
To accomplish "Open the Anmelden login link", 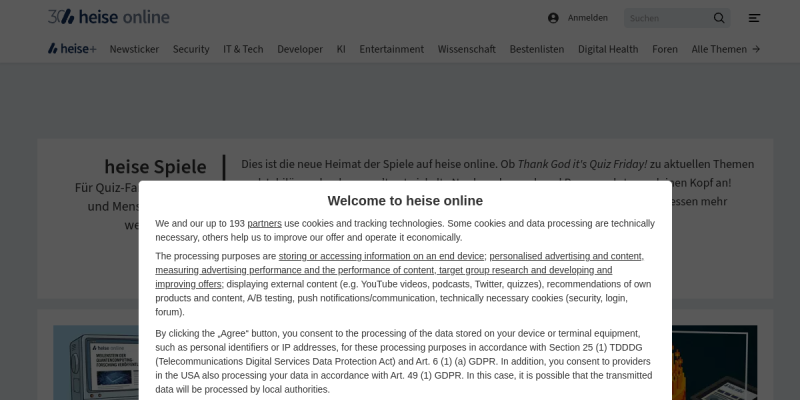I will [x=587, y=18].
